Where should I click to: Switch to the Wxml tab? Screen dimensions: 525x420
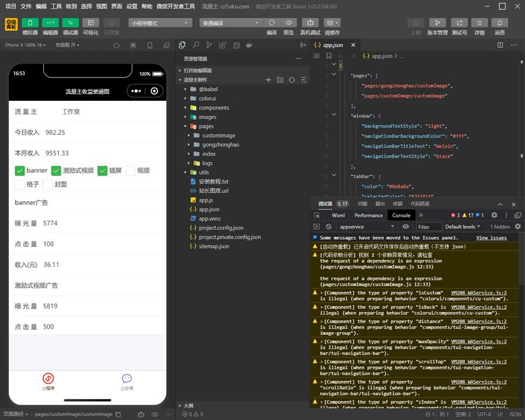tap(338, 215)
